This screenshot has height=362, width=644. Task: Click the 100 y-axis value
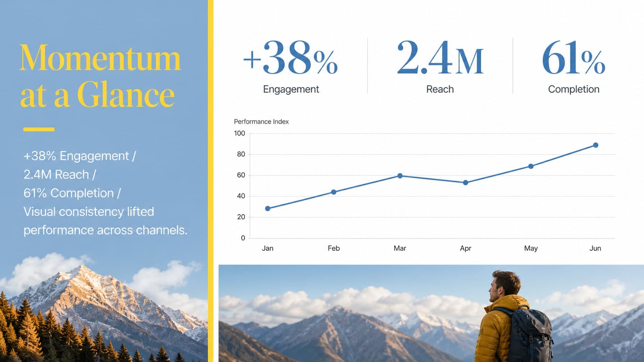point(239,133)
